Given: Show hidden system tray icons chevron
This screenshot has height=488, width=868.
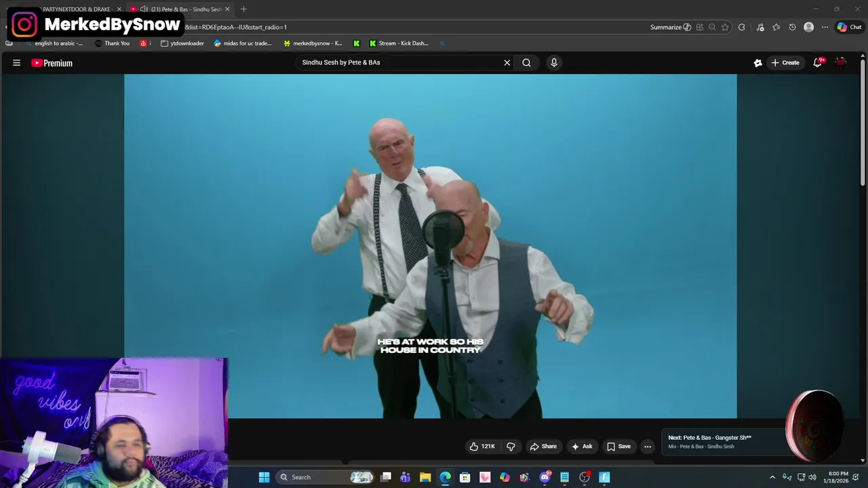Looking at the screenshot, I should pos(772,477).
